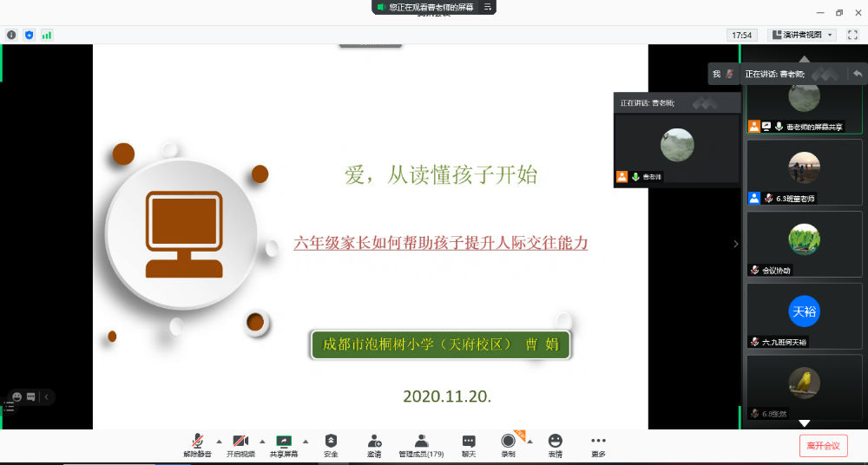This screenshot has height=465, width=868.
Task: Open the 表情 reactions picker
Action: pyautogui.click(x=556, y=446)
